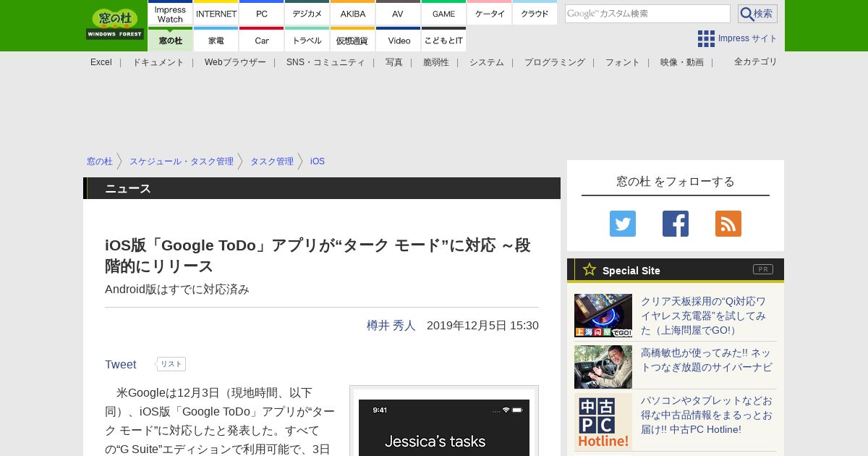Open the Video tab
Viewport: 868px width, 456px height.
tap(399, 40)
